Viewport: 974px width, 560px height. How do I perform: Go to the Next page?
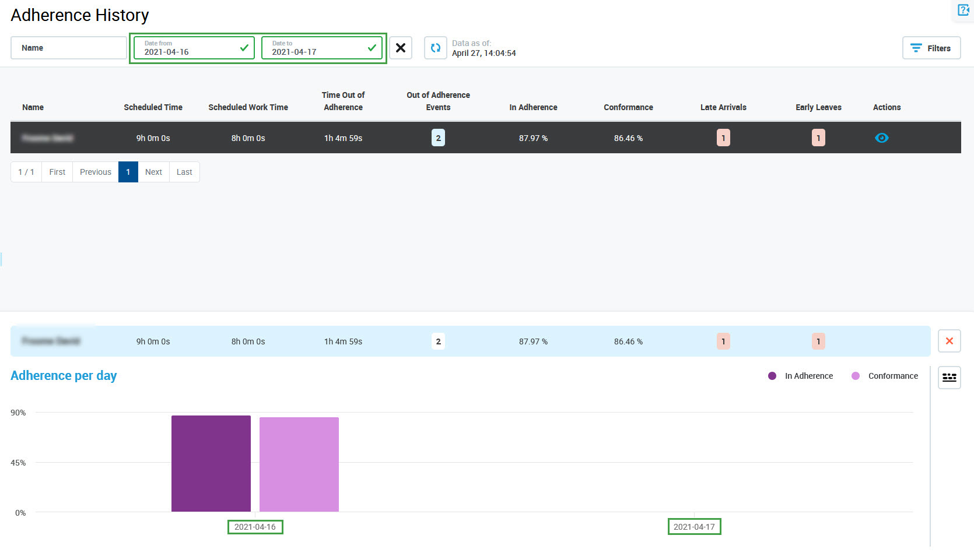153,172
